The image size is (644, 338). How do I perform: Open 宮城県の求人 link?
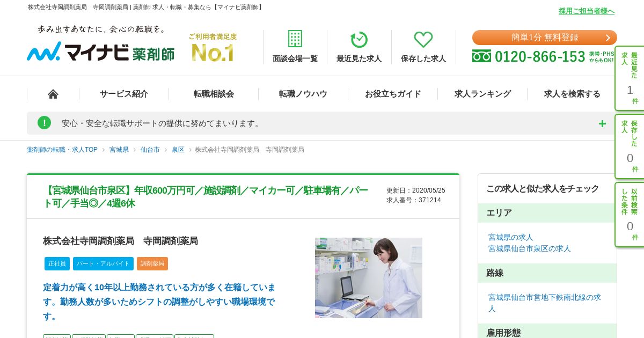tap(511, 237)
